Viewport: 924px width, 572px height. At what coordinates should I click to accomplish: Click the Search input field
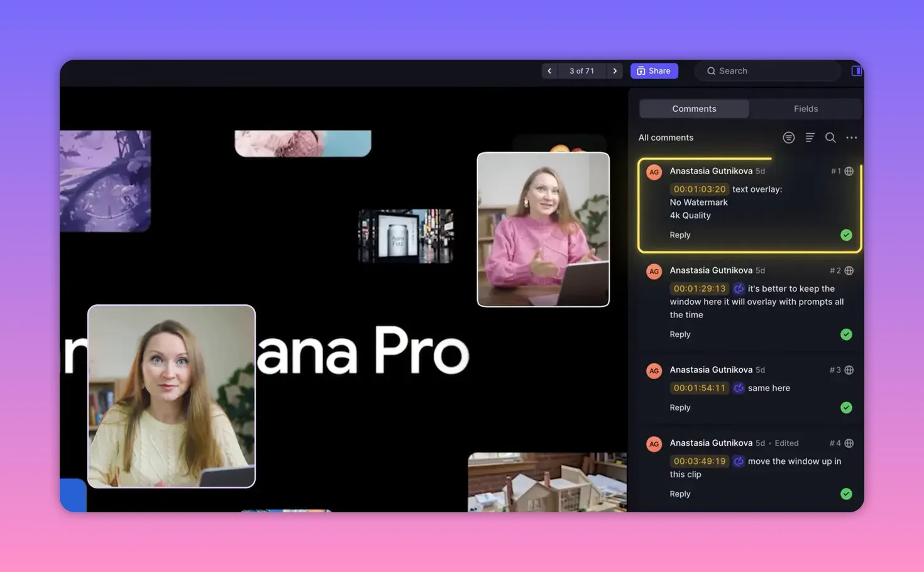click(767, 70)
